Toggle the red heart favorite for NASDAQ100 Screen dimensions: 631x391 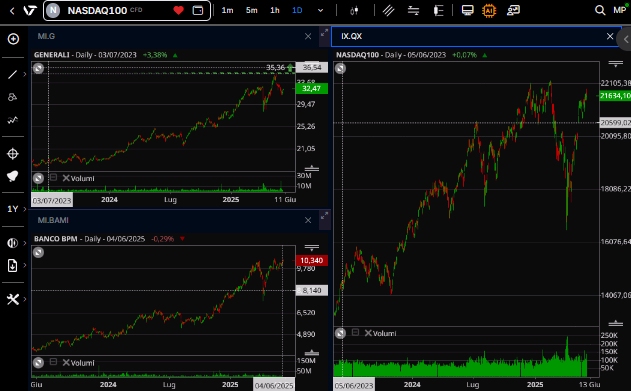pos(178,10)
